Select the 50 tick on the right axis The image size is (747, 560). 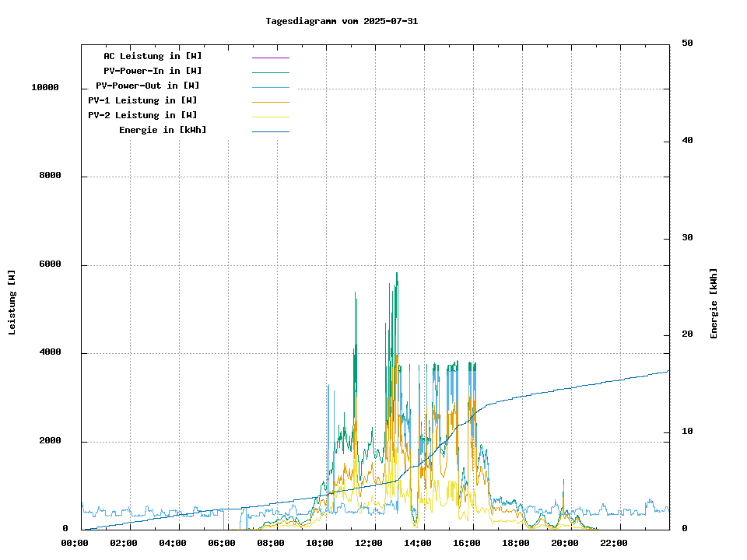point(687,44)
